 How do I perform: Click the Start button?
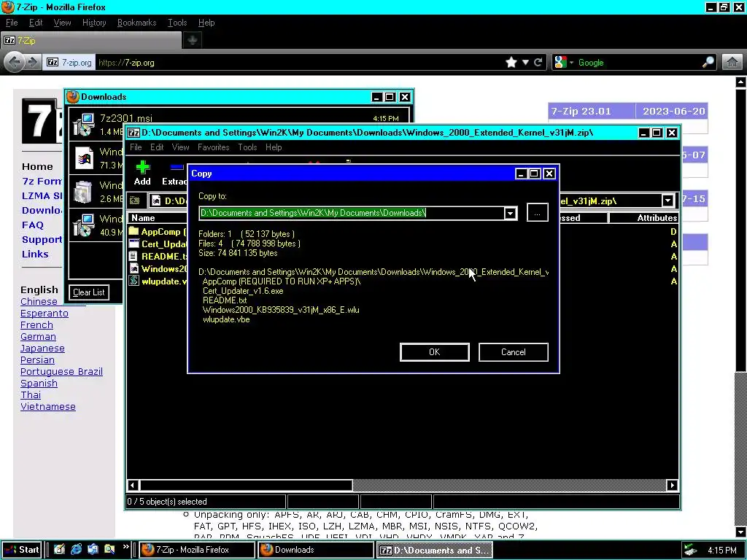coord(21,550)
